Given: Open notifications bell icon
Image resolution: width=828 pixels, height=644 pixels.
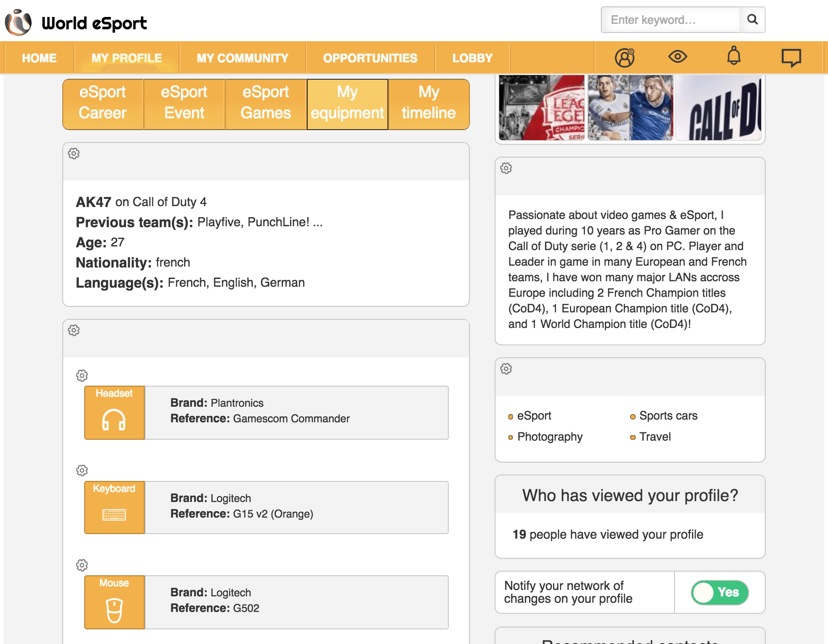Looking at the screenshot, I should tap(734, 56).
